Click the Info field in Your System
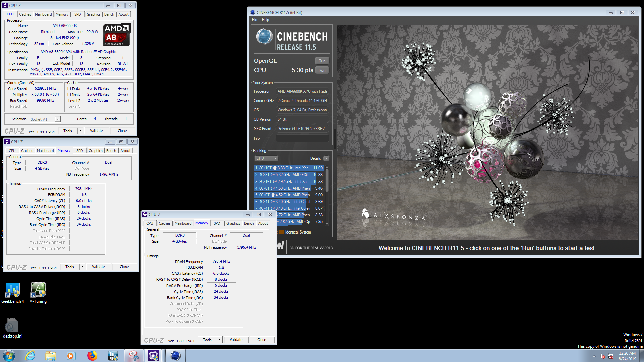Viewport: 644px width, 362px height. 302,138
